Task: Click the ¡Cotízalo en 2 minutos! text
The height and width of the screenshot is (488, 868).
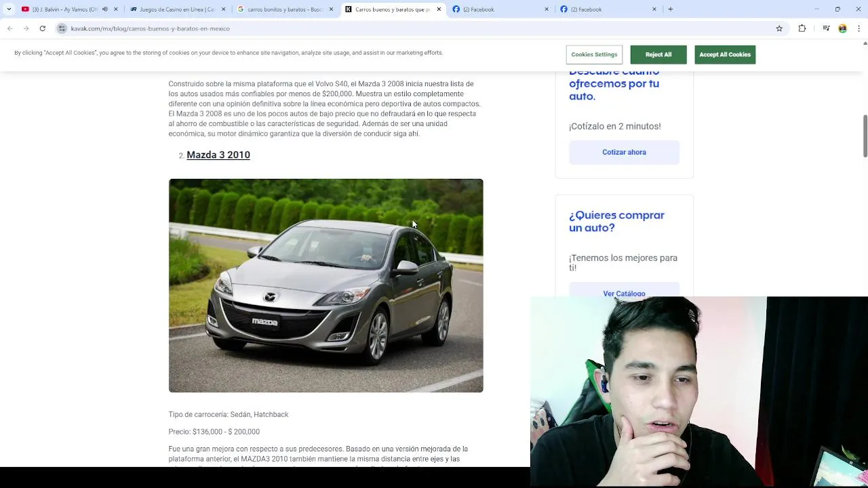Action: pos(615,126)
